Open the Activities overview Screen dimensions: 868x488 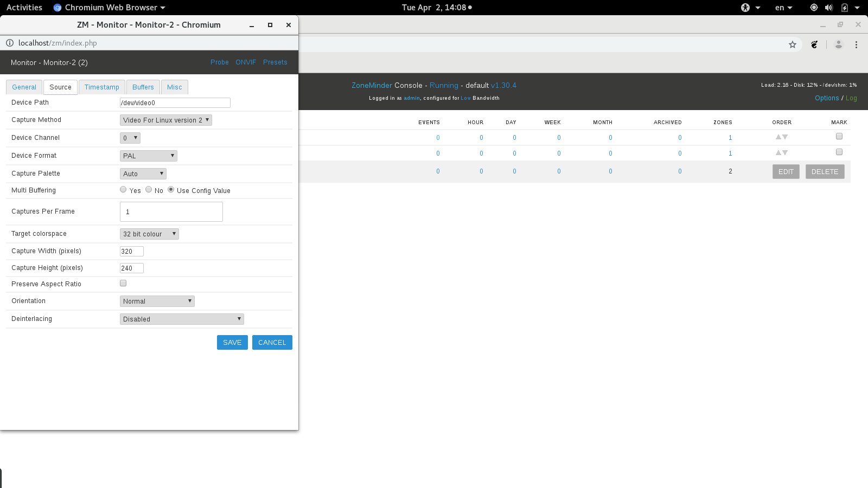point(24,8)
